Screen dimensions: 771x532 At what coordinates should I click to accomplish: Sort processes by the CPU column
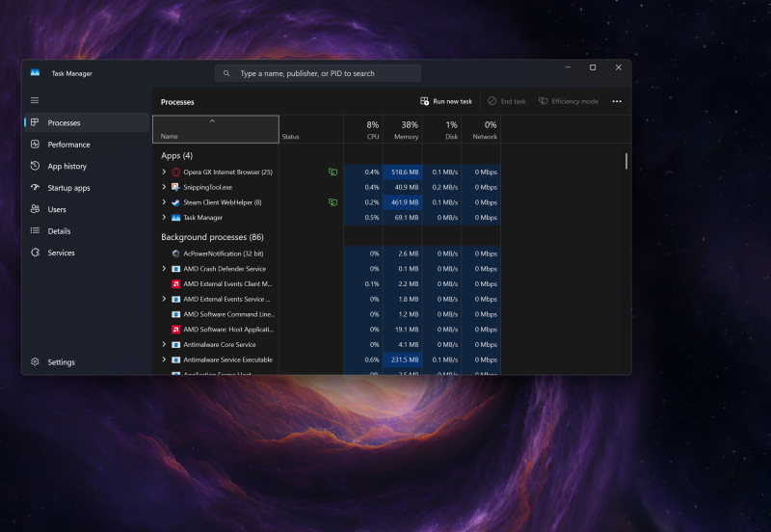pyautogui.click(x=372, y=130)
